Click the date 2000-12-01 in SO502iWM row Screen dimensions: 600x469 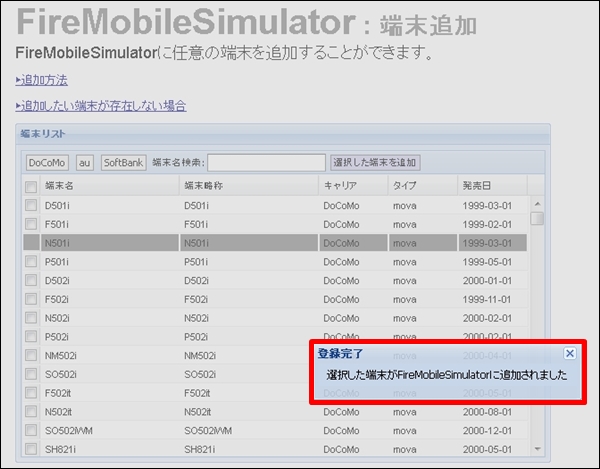487,431
